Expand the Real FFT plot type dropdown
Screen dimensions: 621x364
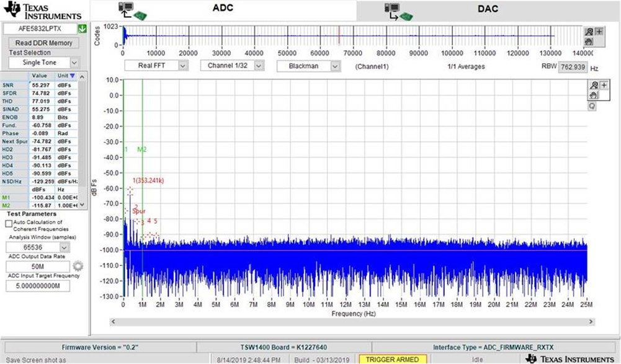182,65
